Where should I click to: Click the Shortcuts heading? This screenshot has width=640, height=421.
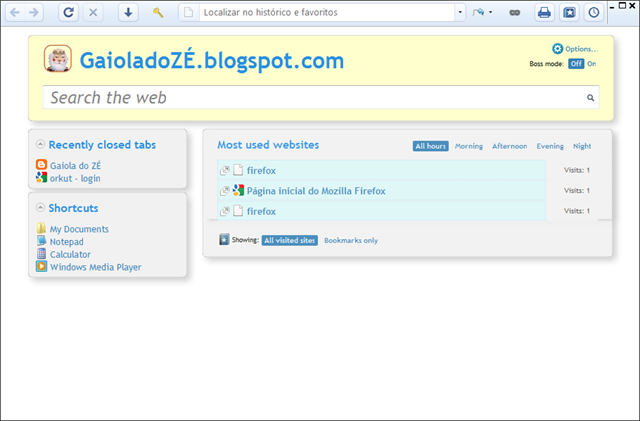[x=73, y=208]
